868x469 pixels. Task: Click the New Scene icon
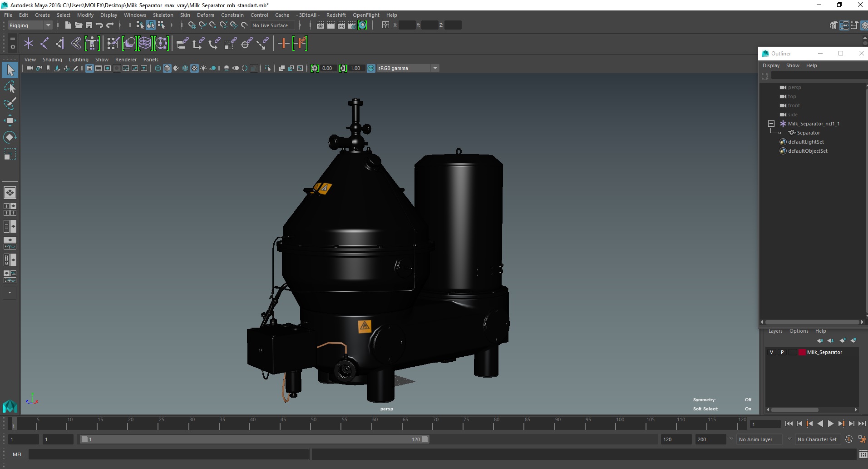(x=68, y=25)
